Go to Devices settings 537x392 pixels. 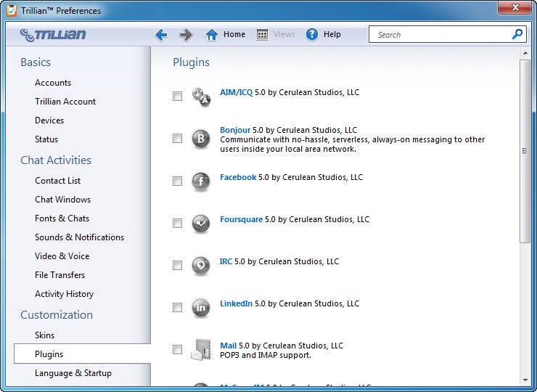click(x=49, y=121)
